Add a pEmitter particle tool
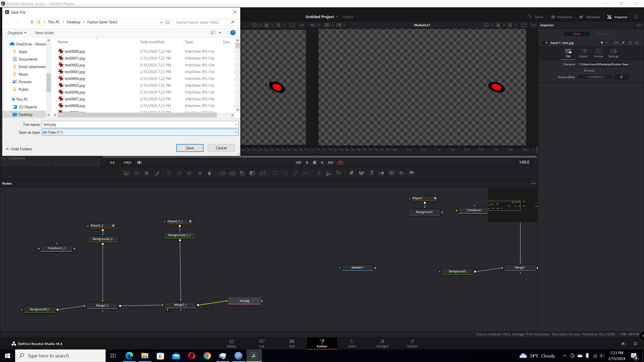The image size is (644, 362). click(318, 173)
